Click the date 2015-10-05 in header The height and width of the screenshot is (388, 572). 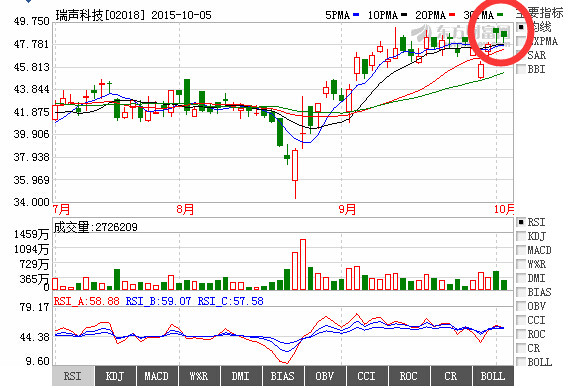point(181,15)
